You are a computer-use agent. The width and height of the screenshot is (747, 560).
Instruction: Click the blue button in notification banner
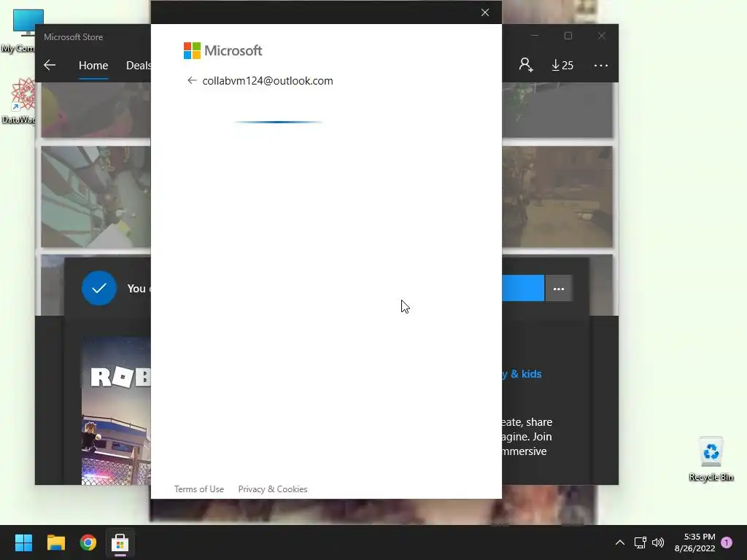[523, 288]
